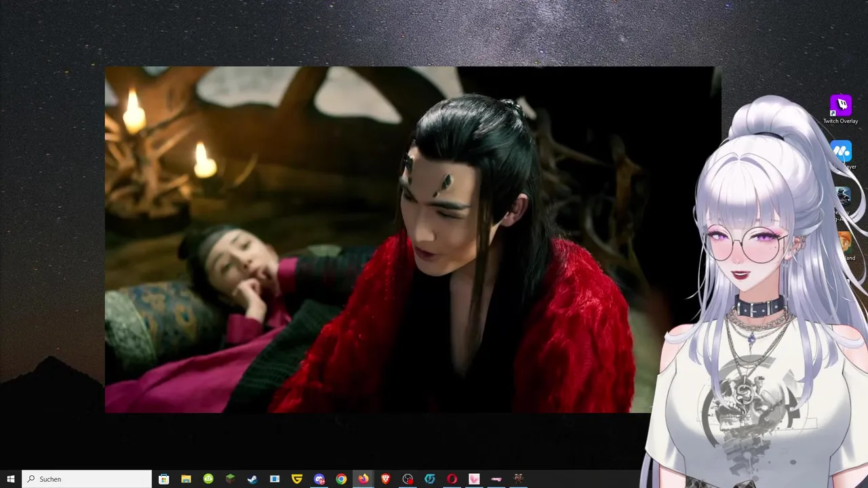Open the teal lightning app on taskbar
This screenshot has height=488, width=868.
pos(430,479)
